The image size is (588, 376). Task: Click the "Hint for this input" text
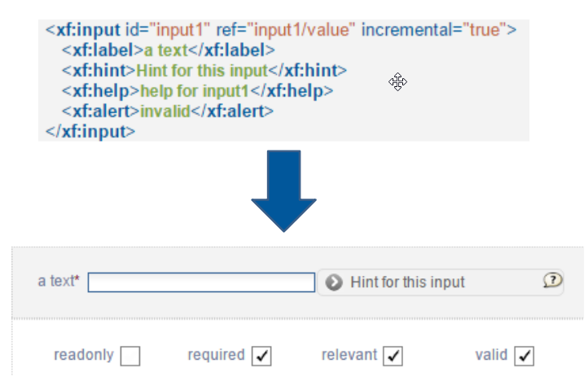click(x=407, y=282)
